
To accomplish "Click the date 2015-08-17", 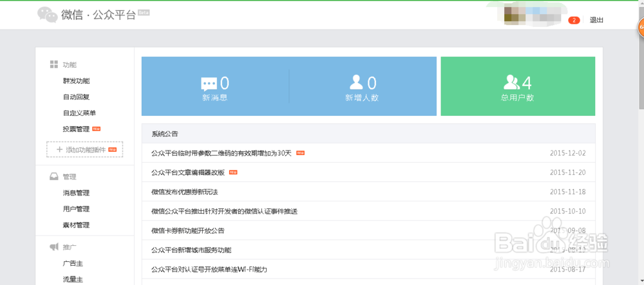I will coord(567,270).
